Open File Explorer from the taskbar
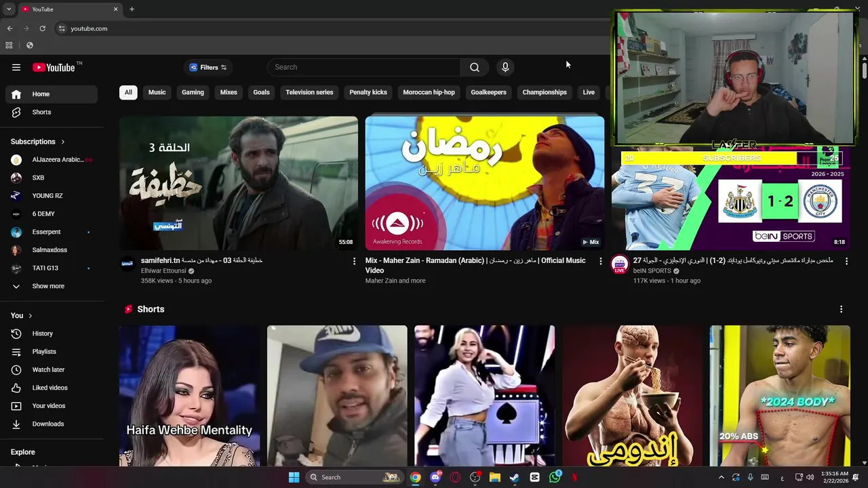868x488 pixels. [x=494, y=477]
